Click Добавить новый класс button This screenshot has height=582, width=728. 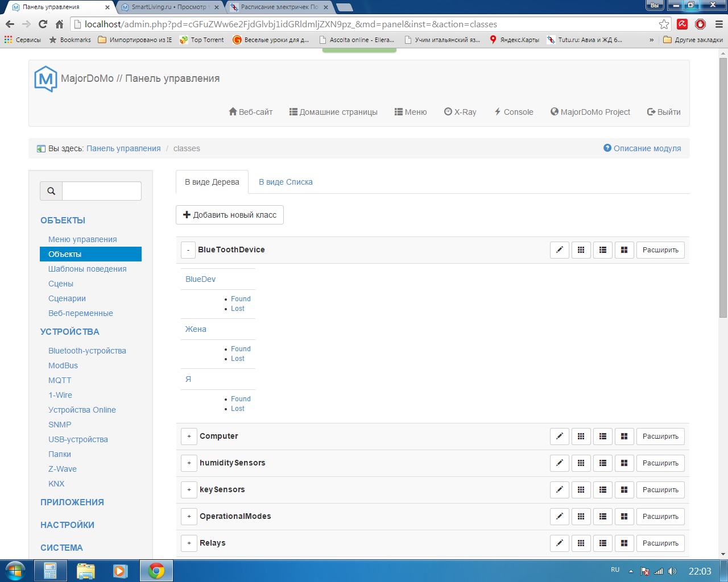[x=230, y=215]
